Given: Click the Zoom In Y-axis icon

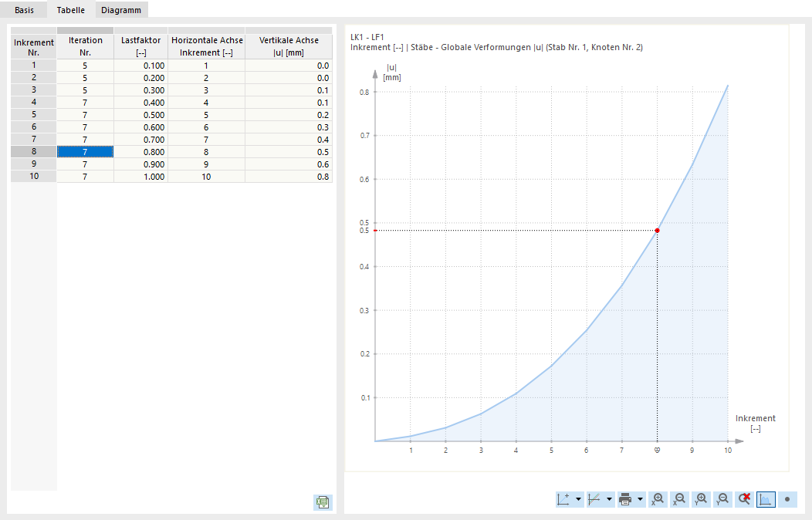Looking at the screenshot, I should pyautogui.click(x=701, y=499).
